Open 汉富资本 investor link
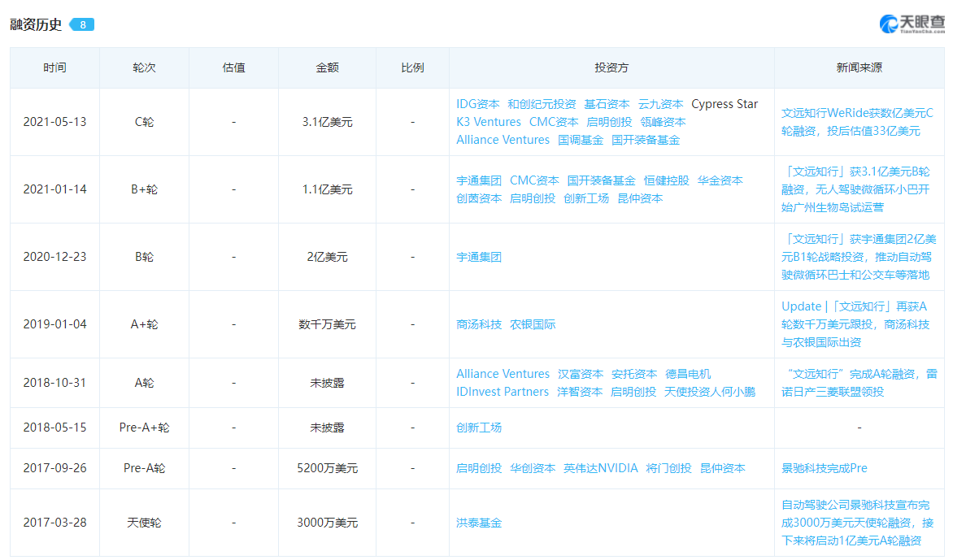Image resolution: width=953 pixels, height=560 pixels. [581, 374]
